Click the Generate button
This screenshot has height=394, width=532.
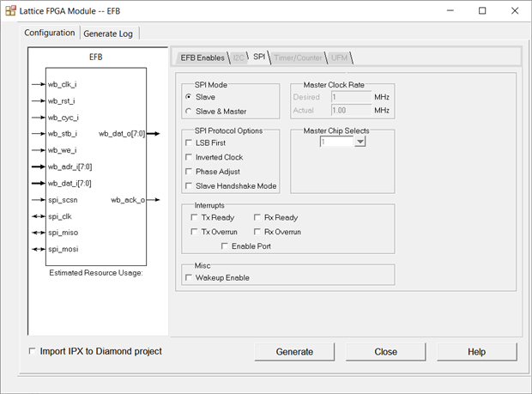pyautogui.click(x=294, y=352)
